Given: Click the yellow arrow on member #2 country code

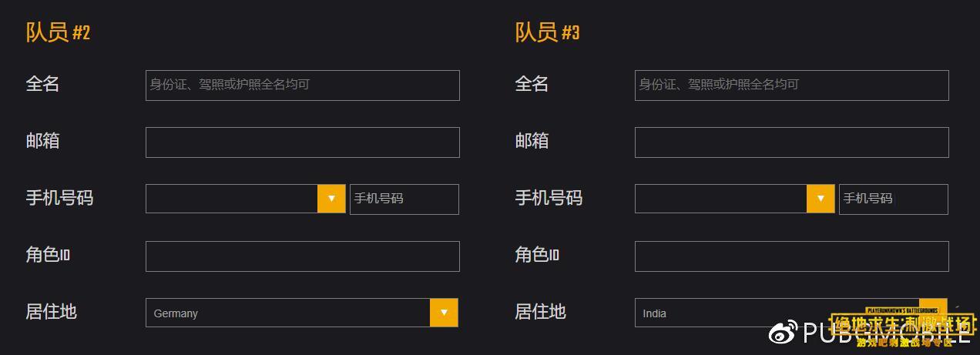Looking at the screenshot, I should [331, 199].
